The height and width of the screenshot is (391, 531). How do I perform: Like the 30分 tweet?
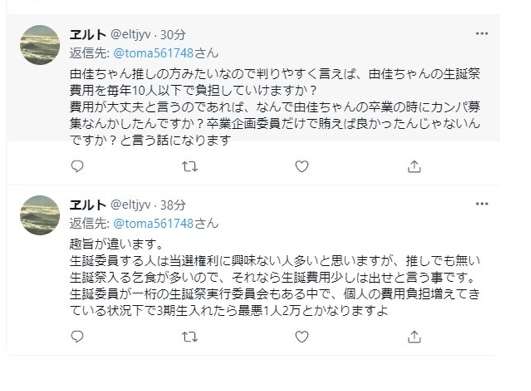tap(302, 166)
